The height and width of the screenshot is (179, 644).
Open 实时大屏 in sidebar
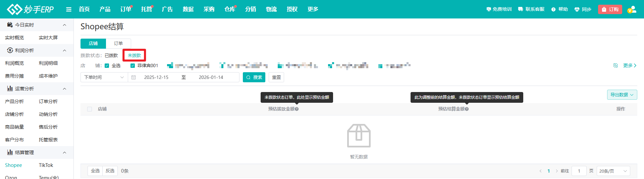[x=48, y=38]
